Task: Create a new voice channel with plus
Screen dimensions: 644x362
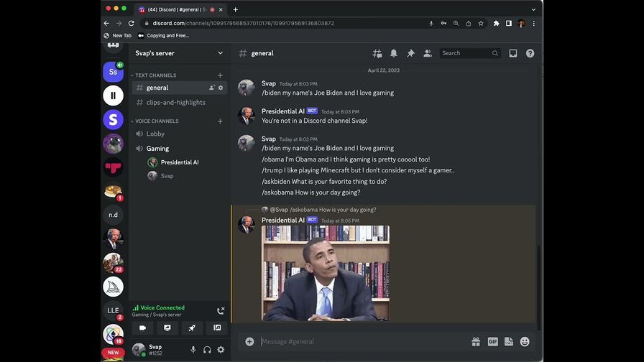Action: (x=220, y=121)
